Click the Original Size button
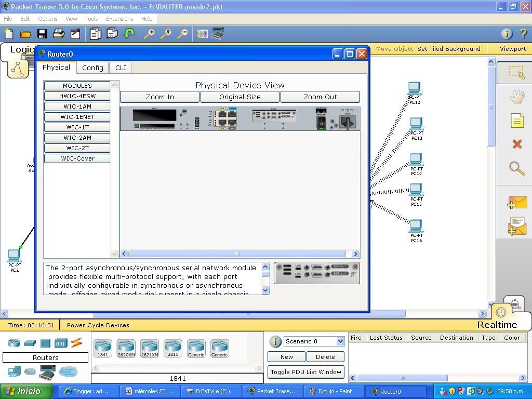This screenshot has height=399, width=532. [240, 97]
